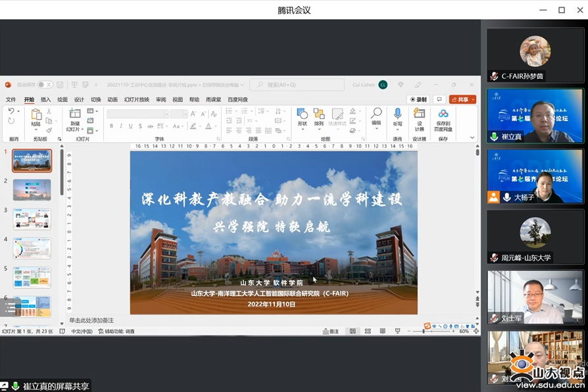The height and width of the screenshot is (392, 588).
Task: Click 保存到百度网盘 cloud save icon
Action: (x=443, y=114)
